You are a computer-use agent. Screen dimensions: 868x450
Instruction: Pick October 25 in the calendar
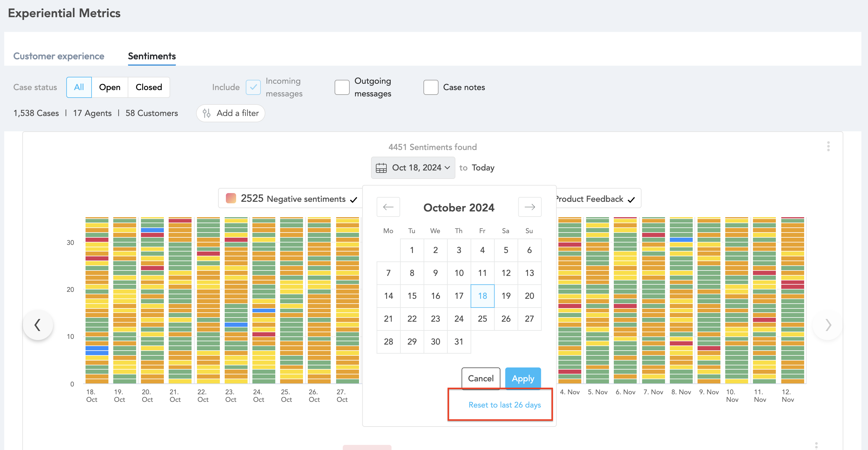tap(482, 319)
